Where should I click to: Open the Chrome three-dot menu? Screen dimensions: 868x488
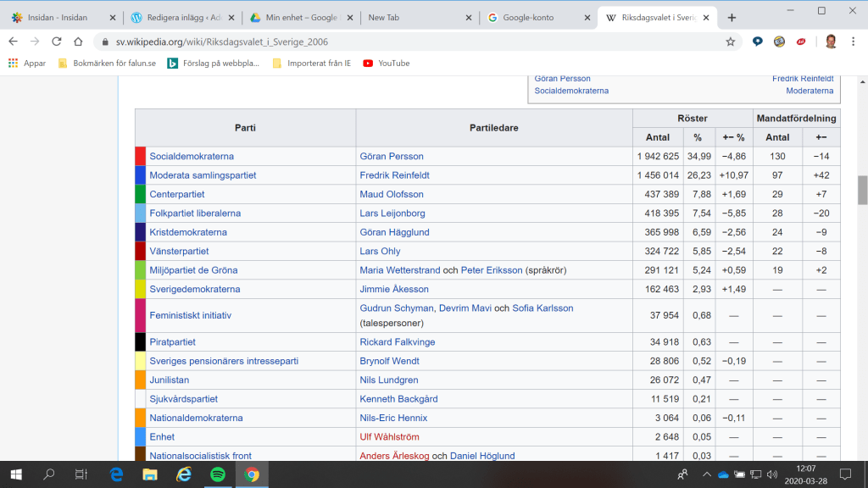pos(854,42)
